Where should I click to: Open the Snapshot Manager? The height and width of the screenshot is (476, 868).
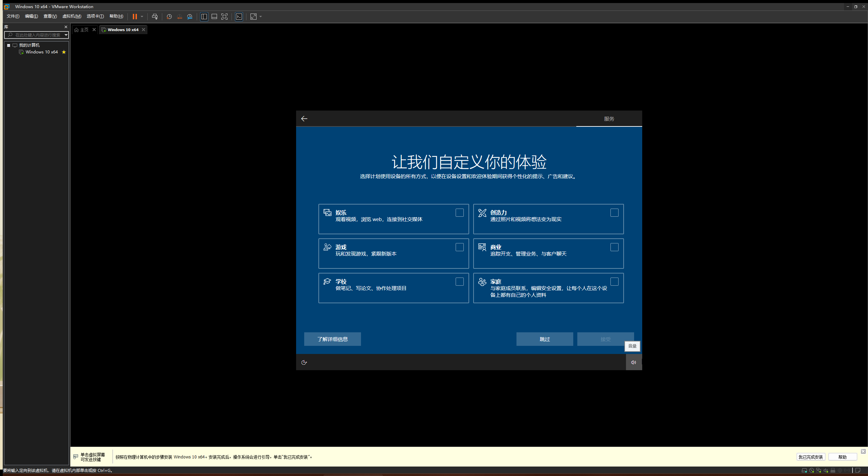tap(190, 17)
